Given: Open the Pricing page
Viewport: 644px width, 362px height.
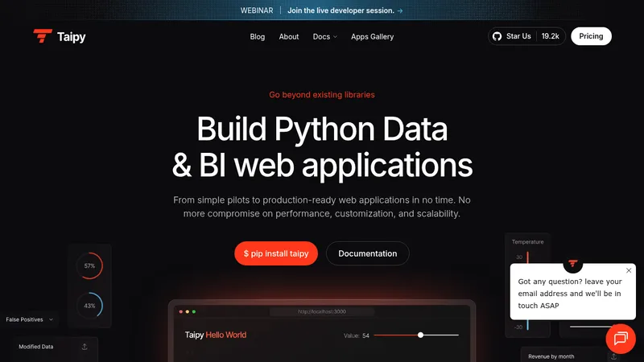Looking at the screenshot, I should tap(591, 36).
